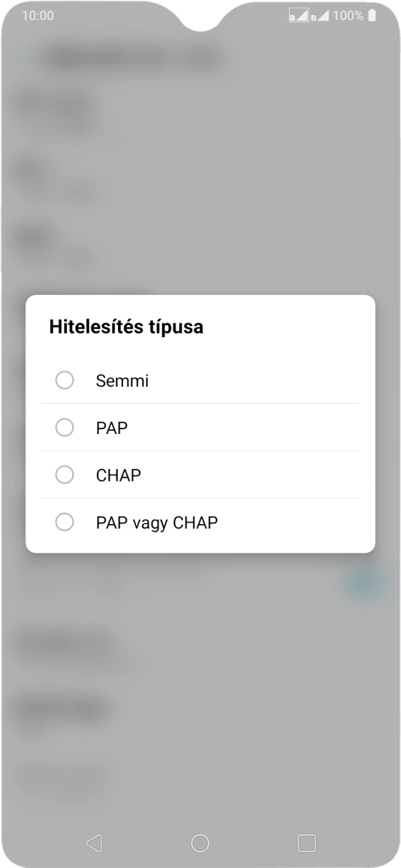Select the "Semmi" radio button
The width and height of the screenshot is (401, 868).
[x=65, y=381]
